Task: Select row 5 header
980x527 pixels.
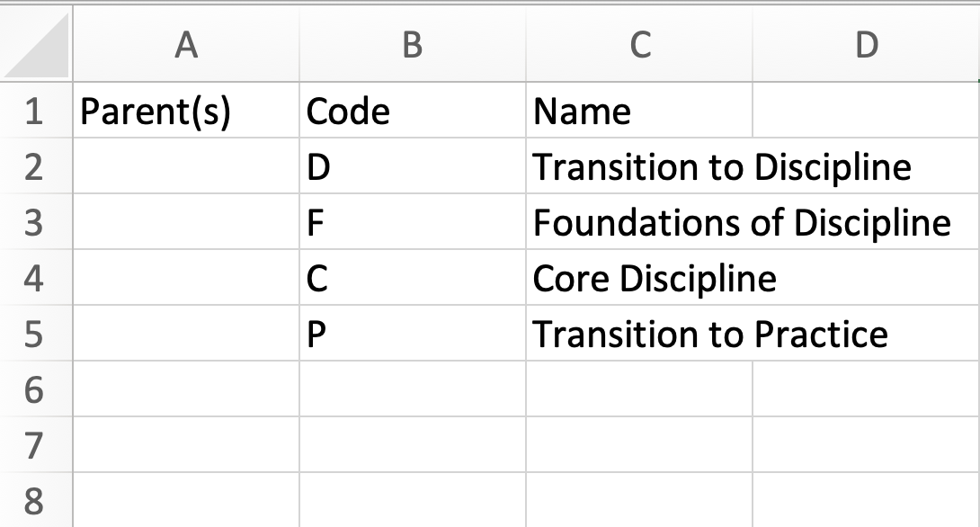Action: (x=34, y=335)
